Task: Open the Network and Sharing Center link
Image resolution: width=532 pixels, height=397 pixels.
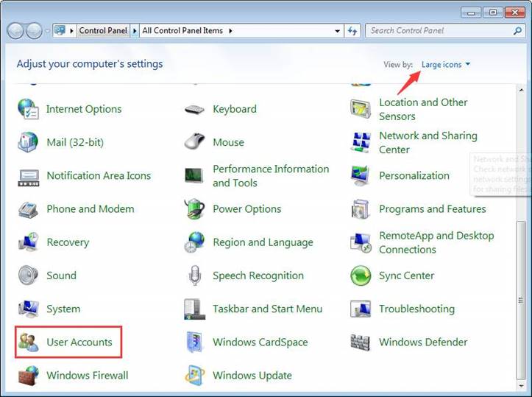Action: pyautogui.click(x=428, y=143)
